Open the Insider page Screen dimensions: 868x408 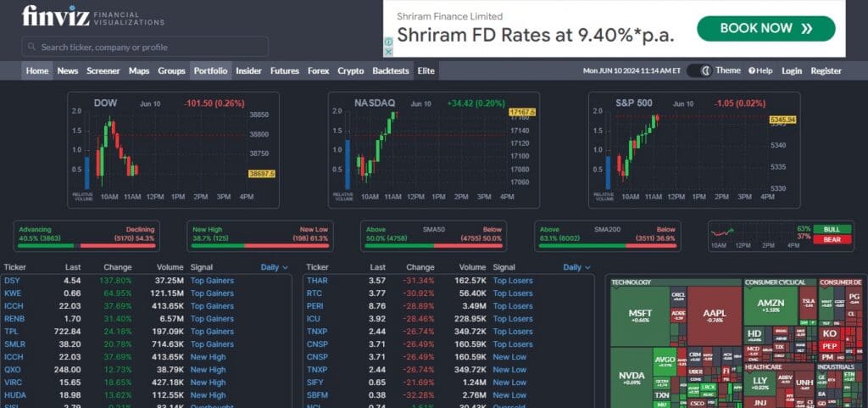point(248,71)
